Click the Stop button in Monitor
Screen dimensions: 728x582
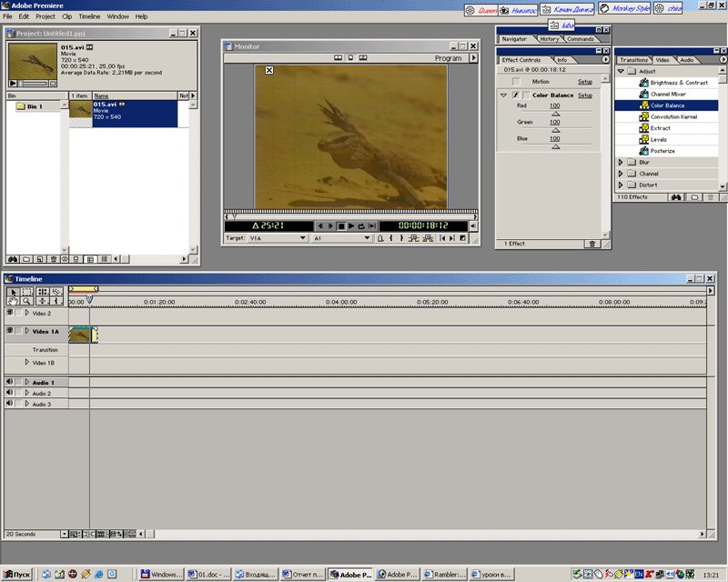[x=341, y=226]
